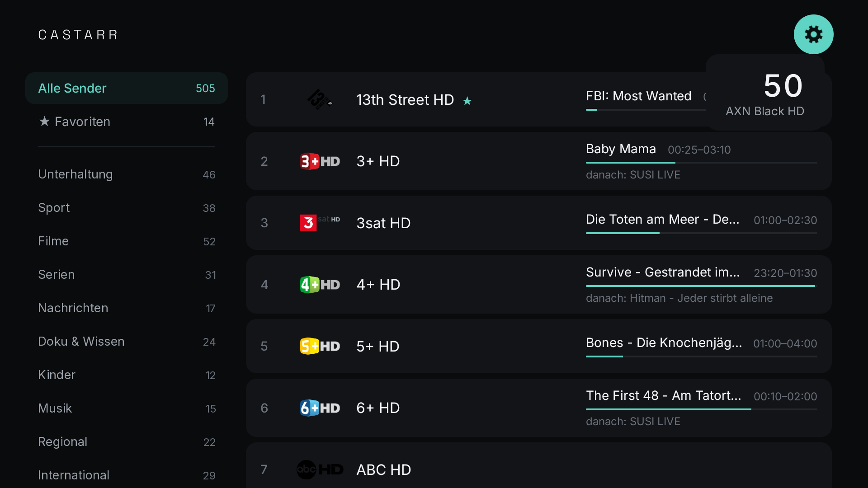Tune to the 3sat HD channel name
Viewport: 868px width, 488px height.
[x=383, y=223]
